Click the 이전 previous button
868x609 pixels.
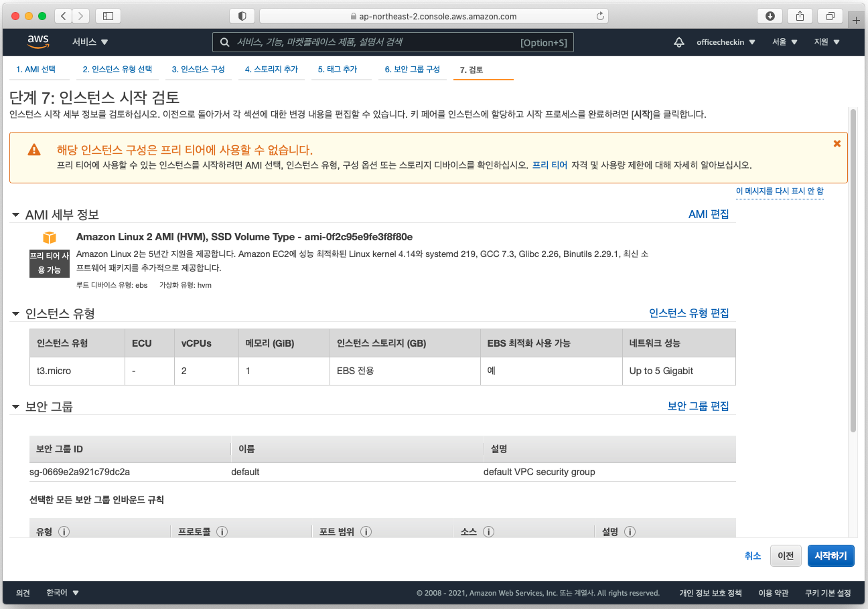(786, 555)
